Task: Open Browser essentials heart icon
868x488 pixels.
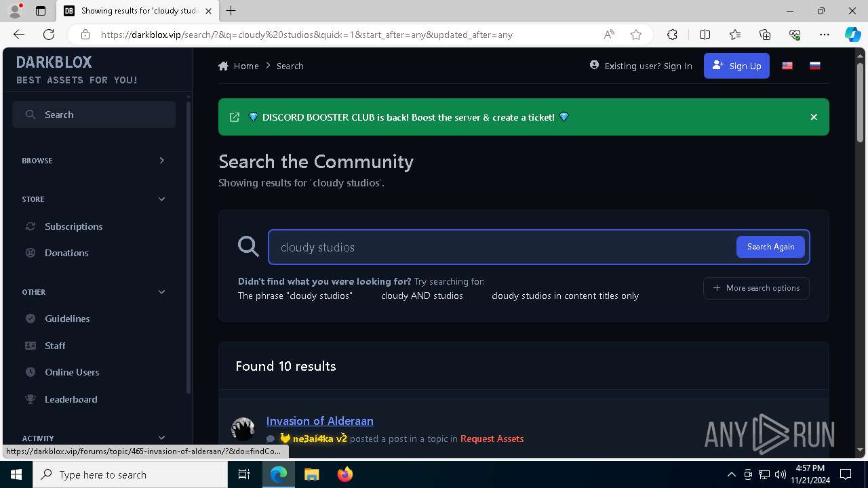Action: 795,35
